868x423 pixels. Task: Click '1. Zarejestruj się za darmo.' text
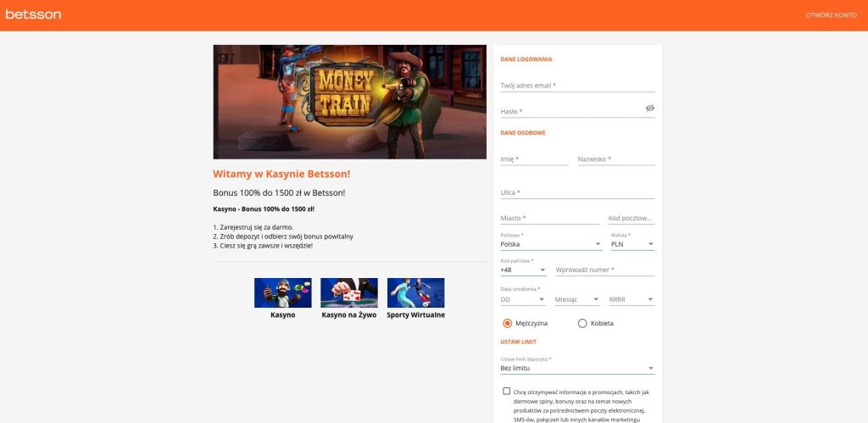pyautogui.click(x=253, y=227)
